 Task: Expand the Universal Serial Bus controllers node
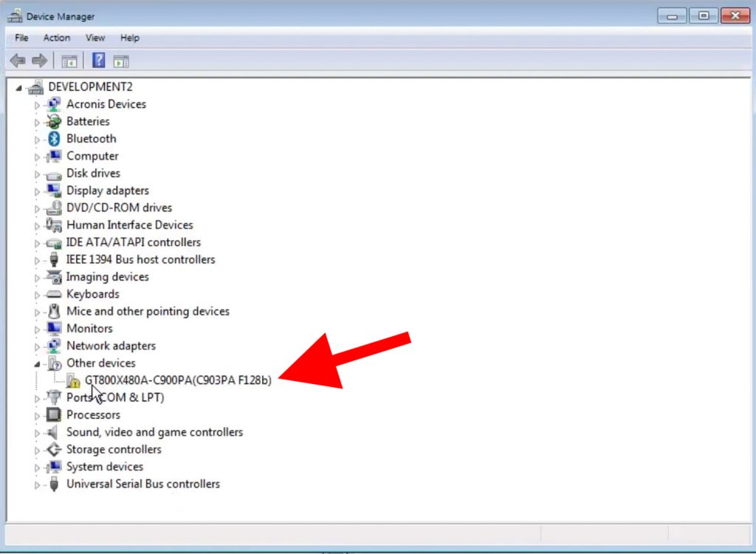click(37, 485)
